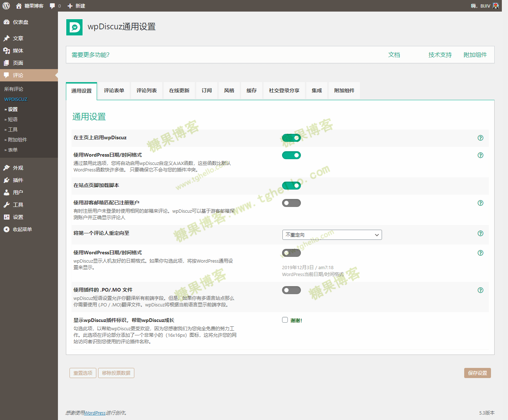Click the wpDiscuz logo icon

point(74,27)
